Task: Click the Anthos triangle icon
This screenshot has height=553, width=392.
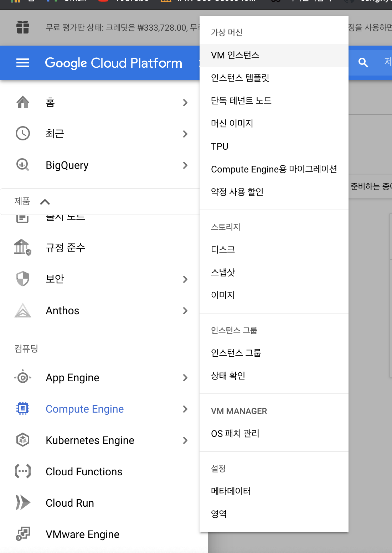Action: pyautogui.click(x=23, y=310)
